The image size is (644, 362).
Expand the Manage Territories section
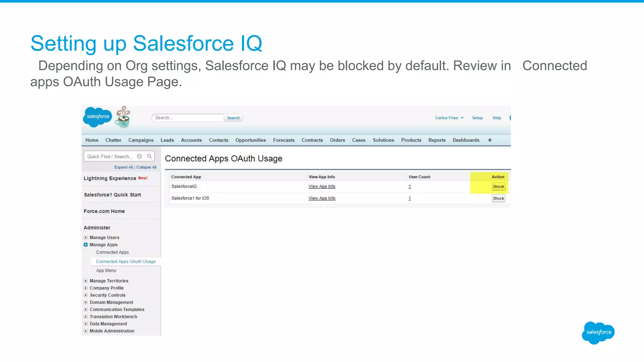[x=86, y=281]
